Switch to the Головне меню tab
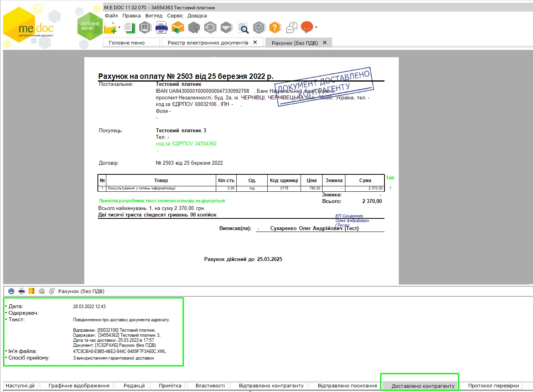The image size is (533, 392). pos(132,43)
